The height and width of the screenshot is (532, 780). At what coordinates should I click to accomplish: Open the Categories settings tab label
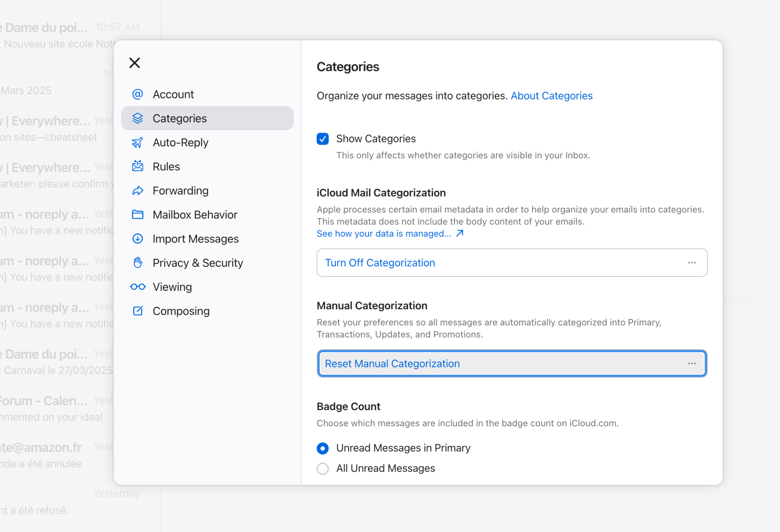[x=179, y=119]
